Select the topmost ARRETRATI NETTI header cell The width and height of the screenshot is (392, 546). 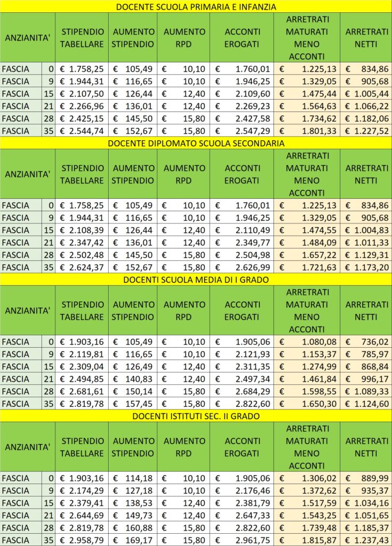point(366,38)
